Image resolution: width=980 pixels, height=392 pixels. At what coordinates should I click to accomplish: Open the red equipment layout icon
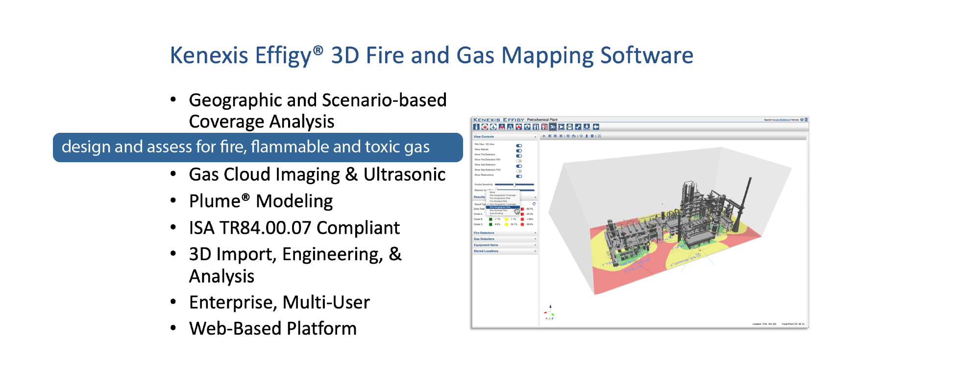[544, 127]
